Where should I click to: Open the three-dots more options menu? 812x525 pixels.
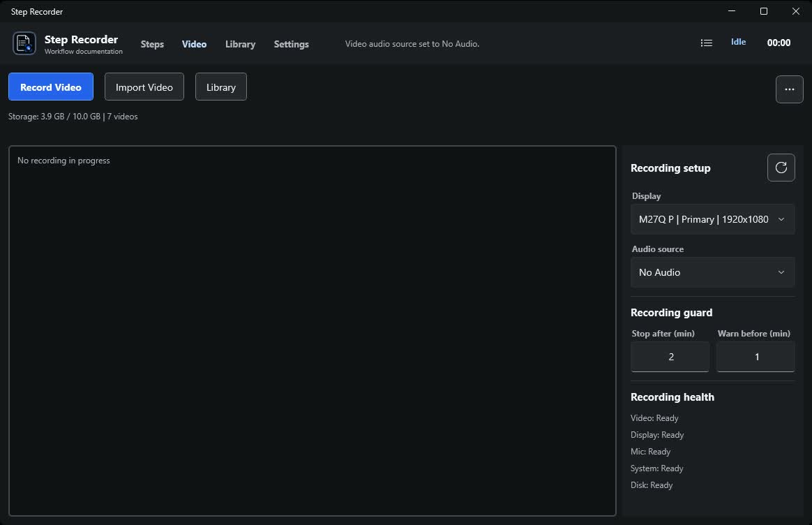(789, 89)
